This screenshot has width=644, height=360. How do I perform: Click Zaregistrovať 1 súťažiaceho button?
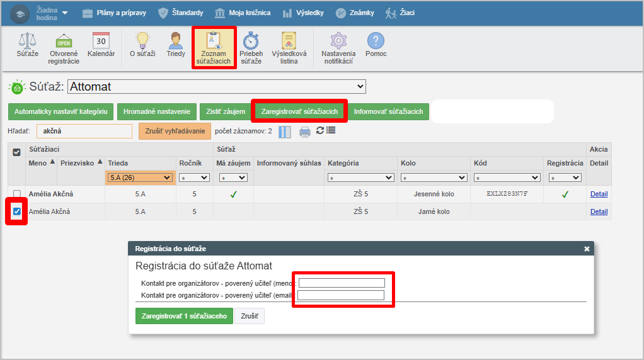click(184, 315)
